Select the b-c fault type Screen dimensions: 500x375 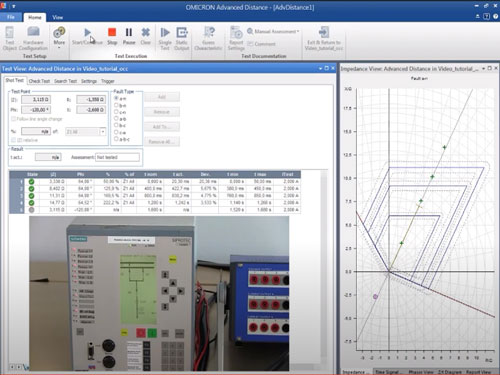pyautogui.click(x=116, y=125)
